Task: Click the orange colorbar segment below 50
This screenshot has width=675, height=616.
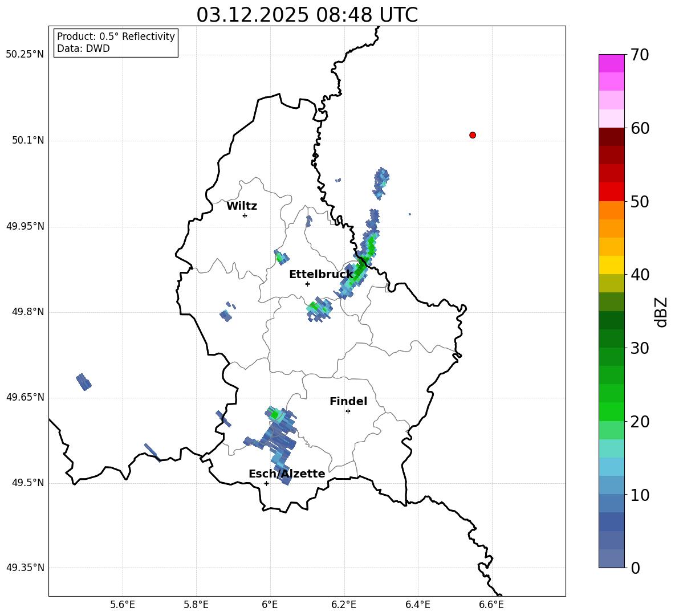Action: [x=612, y=210]
